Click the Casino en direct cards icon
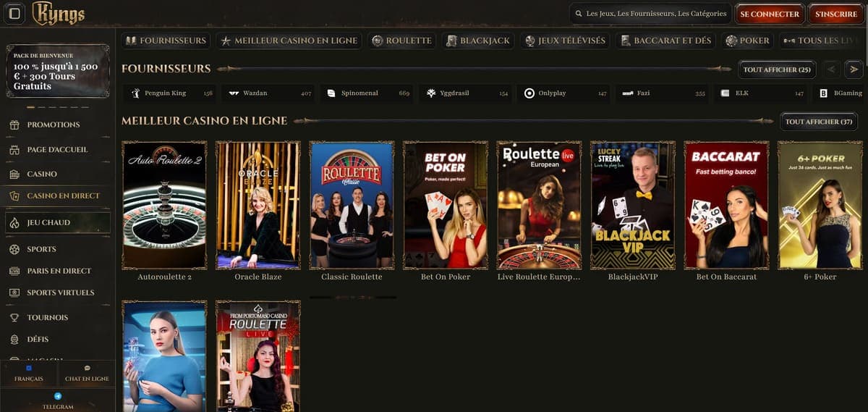The image size is (868, 412). pos(14,196)
